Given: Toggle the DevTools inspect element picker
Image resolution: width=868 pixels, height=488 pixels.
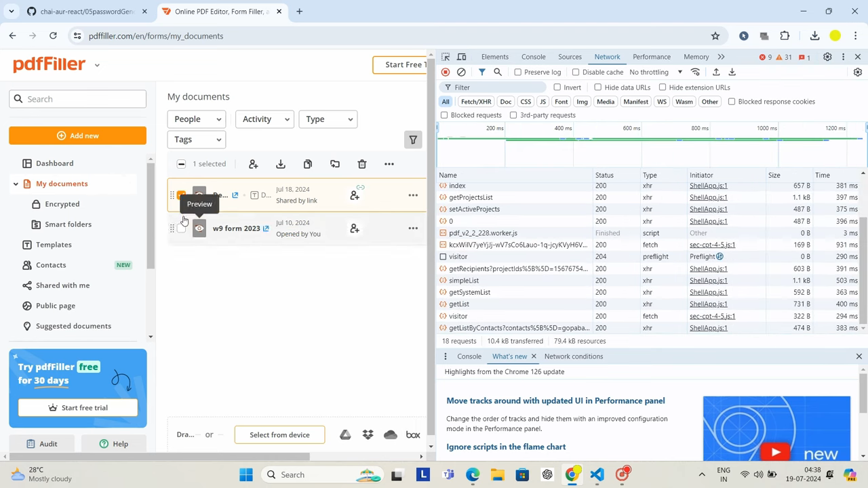Looking at the screenshot, I should pyautogui.click(x=446, y=57).
